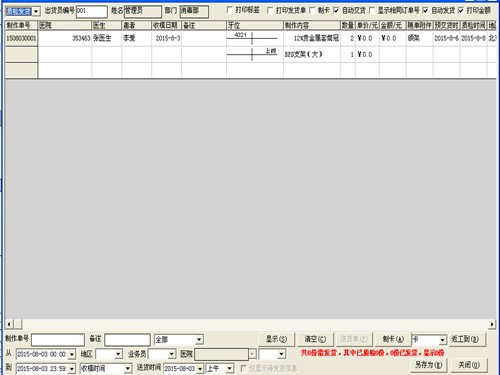Open the 上午 time-of-day dropdown
Screen dimensions: 500x375
[229, 368]
